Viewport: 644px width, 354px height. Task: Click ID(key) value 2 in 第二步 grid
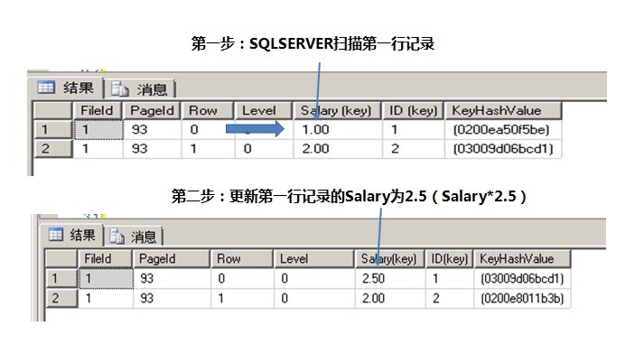[x=449, y=298]
